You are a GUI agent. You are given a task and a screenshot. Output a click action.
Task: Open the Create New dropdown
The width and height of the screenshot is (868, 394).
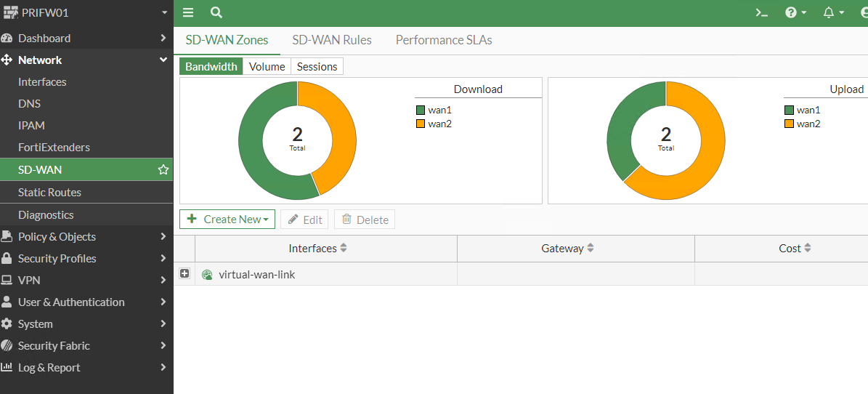coord(227,220)
